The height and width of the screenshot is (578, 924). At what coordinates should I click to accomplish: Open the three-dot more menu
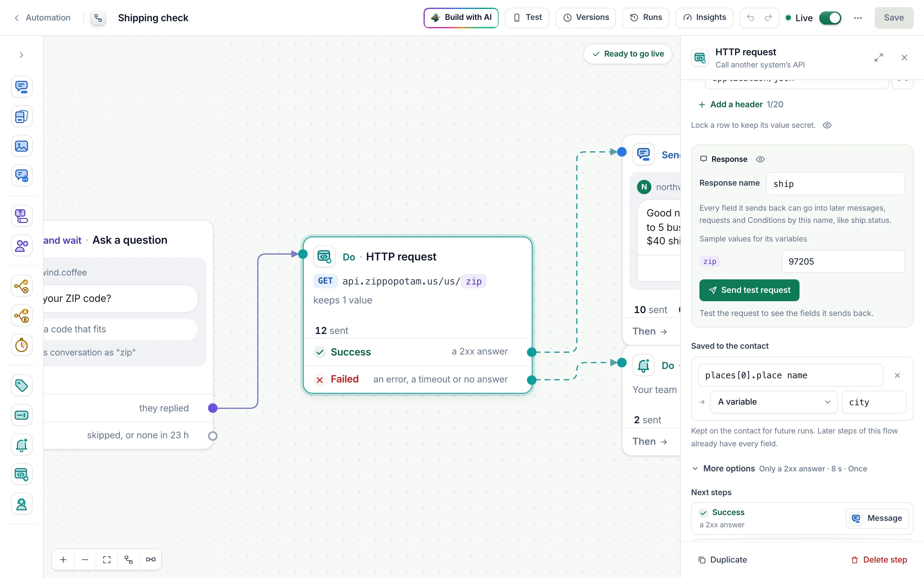coord(858,18)
